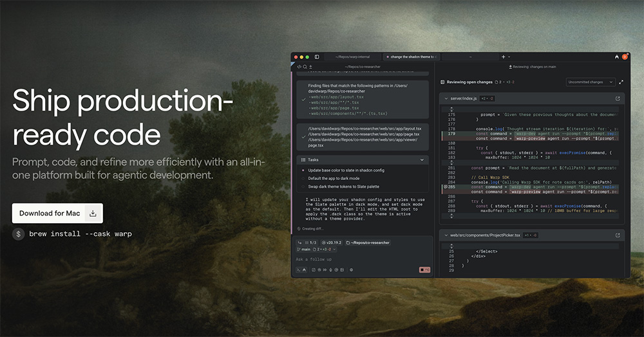This screenshot has width=644, height=337.
Task: Click the download arrow icon beside Download for Mac
Action: (x=93, y=214)
